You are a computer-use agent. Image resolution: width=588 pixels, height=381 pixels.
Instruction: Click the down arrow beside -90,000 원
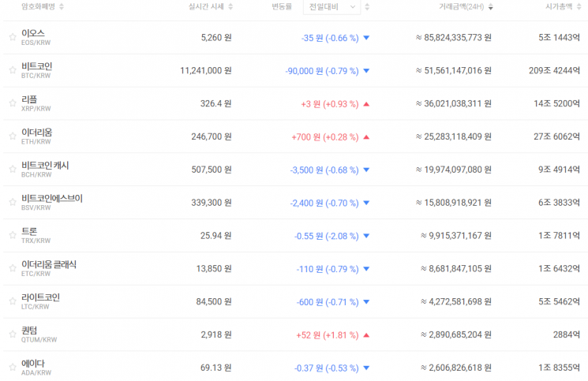[367, 70]
